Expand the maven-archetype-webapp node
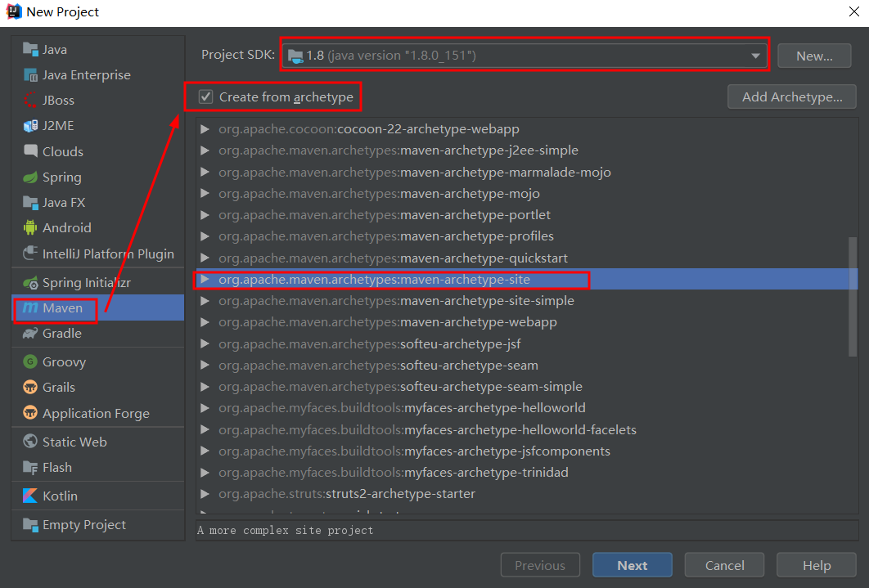The height and width of the screenshot is (588, 869). tap(205, 322)
